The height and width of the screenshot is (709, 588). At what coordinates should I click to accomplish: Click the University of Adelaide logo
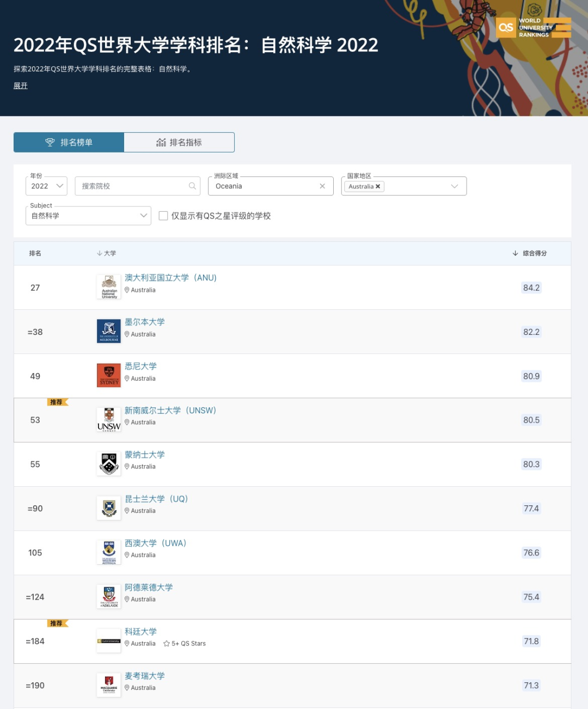(109, 596)
